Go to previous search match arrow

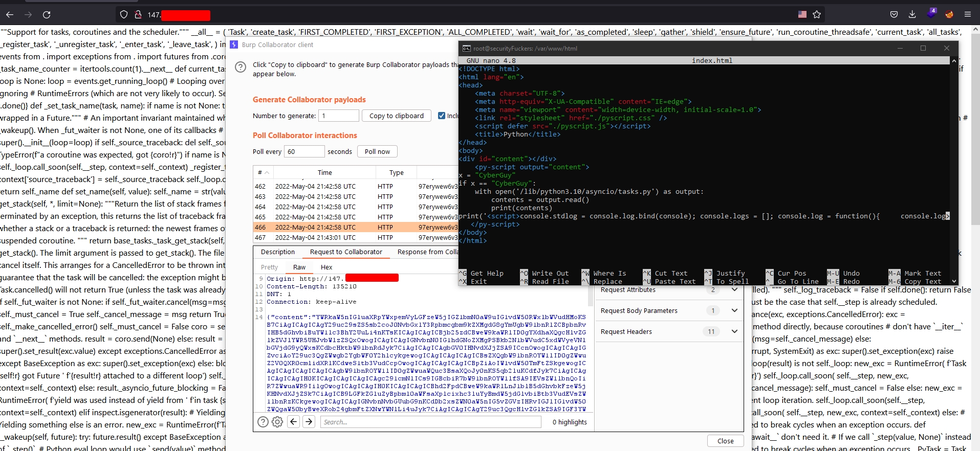click(293, 422)
